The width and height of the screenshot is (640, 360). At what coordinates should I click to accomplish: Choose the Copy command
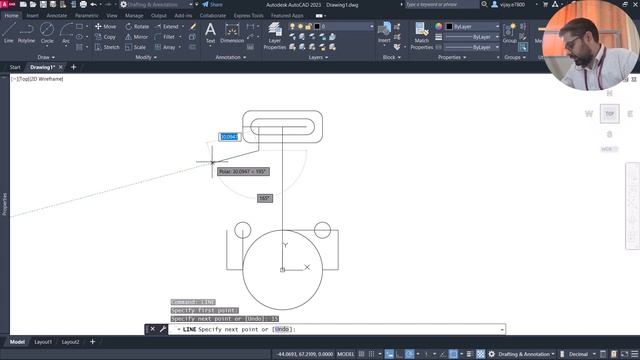pos(105,37)
